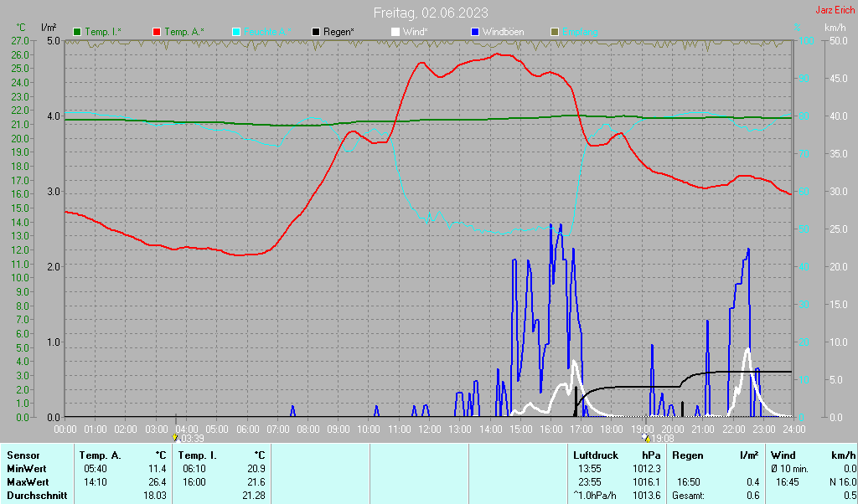The image size is (858, 504).
Task: Click the white Wind legend swatch
Action: tap(395, 32)
